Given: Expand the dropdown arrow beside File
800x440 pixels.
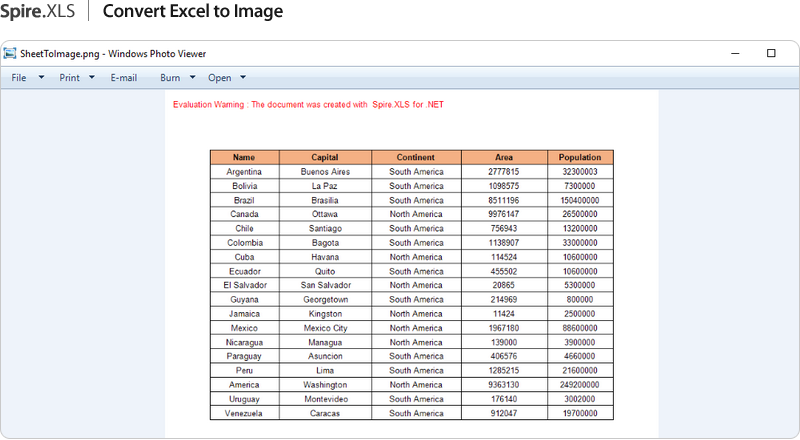Looking at the screenshot, I should coord(41,77).
